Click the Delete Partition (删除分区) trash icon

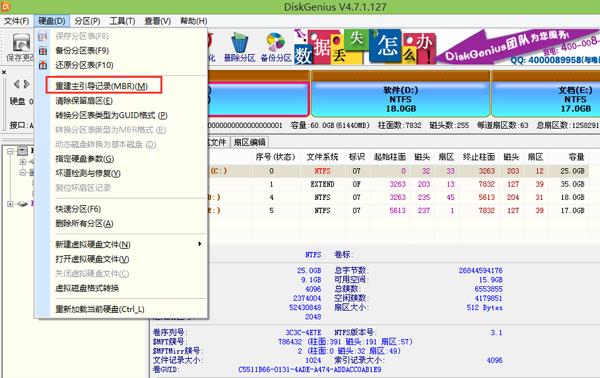[240, 47]
